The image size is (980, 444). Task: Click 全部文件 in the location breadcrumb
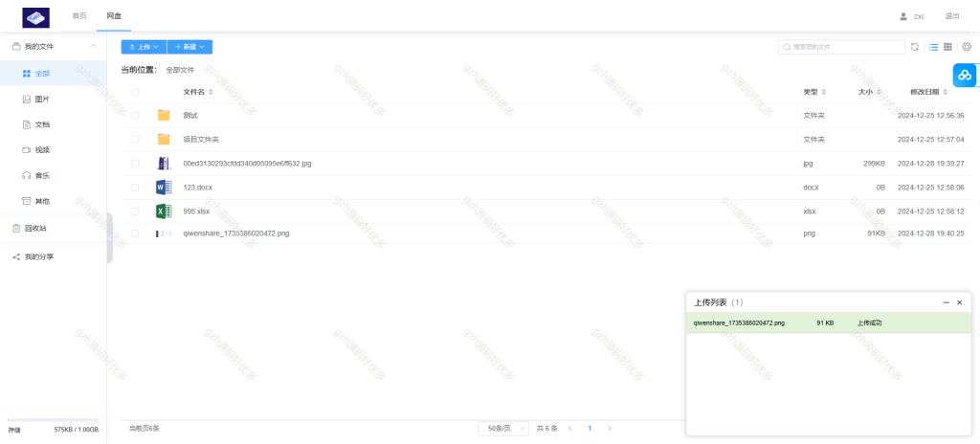180,70
